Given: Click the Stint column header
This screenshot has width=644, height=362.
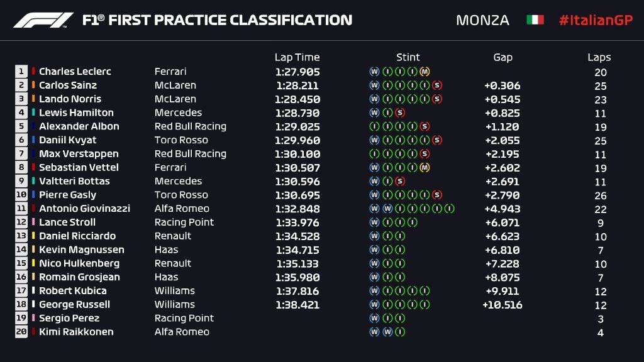Looking at the screenshot, I should pos(408,57).
